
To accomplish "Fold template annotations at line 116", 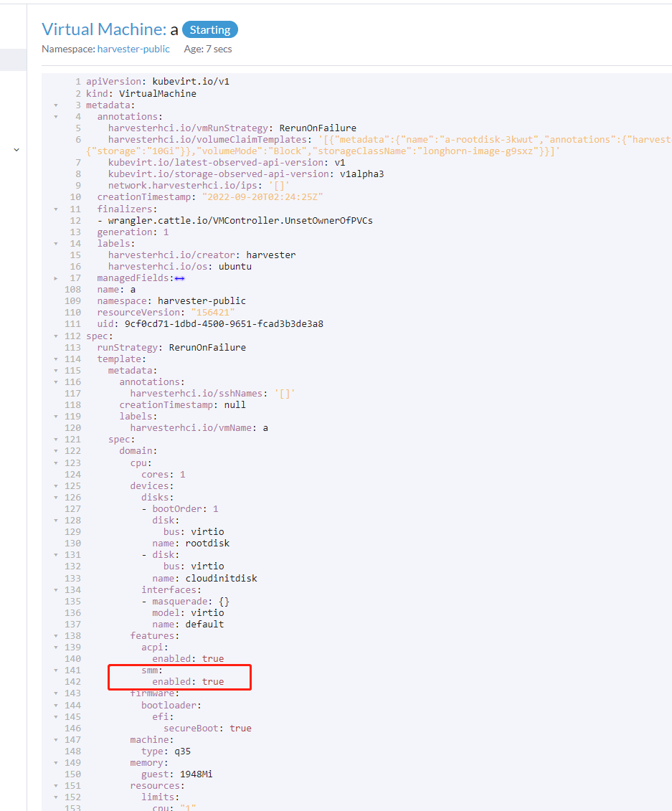I will tap(56, 381).
